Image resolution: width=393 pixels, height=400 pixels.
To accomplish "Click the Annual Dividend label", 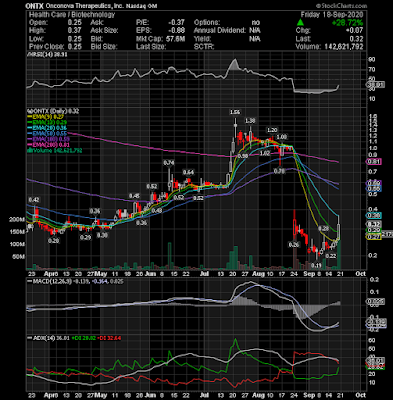I will click(220, 31).
